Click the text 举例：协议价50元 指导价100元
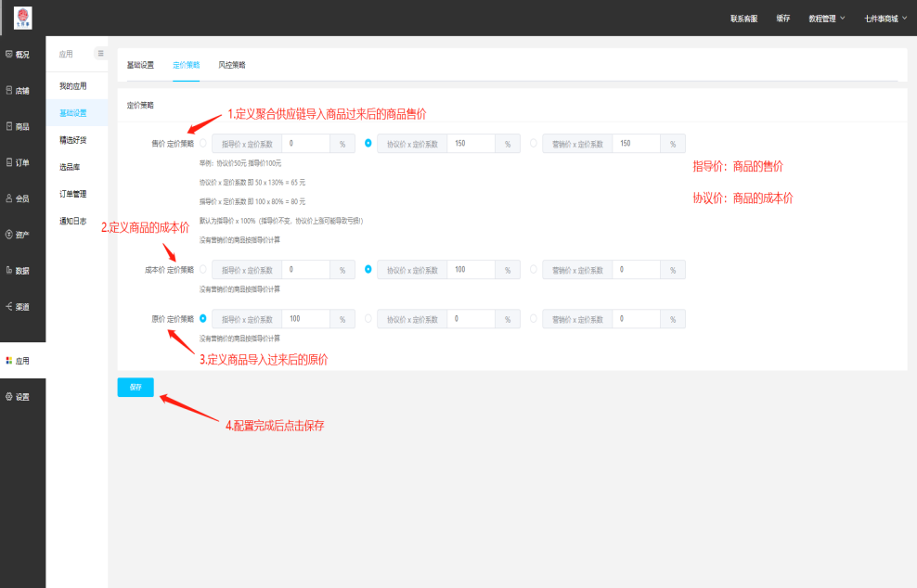 (x=240, y=163)
